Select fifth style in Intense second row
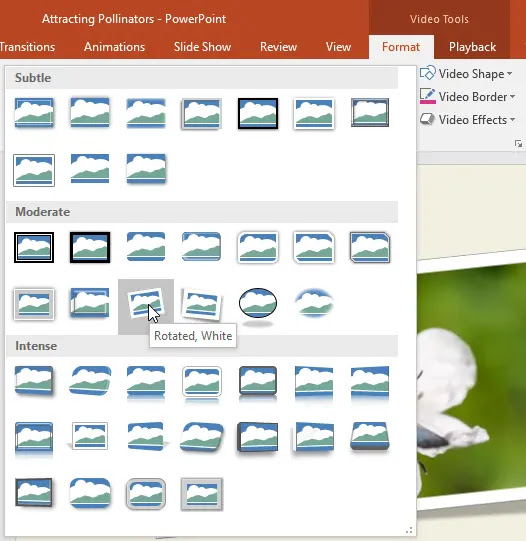 click(257, 437)
